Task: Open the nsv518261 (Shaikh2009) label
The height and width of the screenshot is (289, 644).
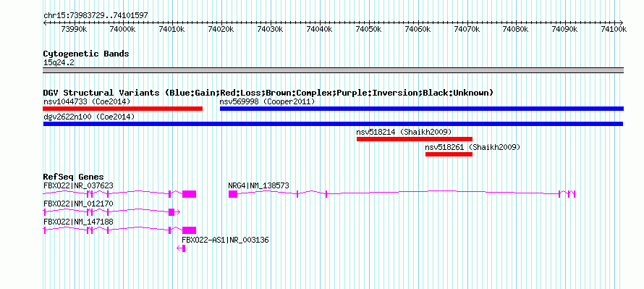Action: click(473, 147)
